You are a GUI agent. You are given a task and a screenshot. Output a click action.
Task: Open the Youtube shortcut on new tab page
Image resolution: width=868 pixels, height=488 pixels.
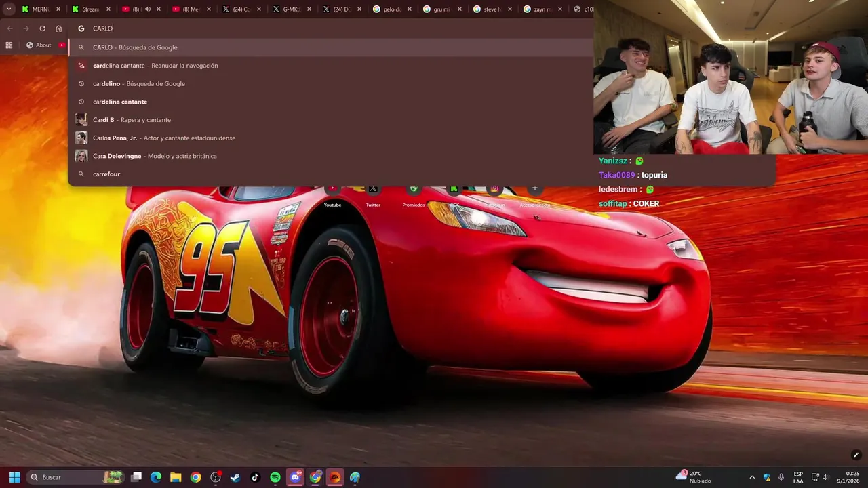tap(332, 196)
